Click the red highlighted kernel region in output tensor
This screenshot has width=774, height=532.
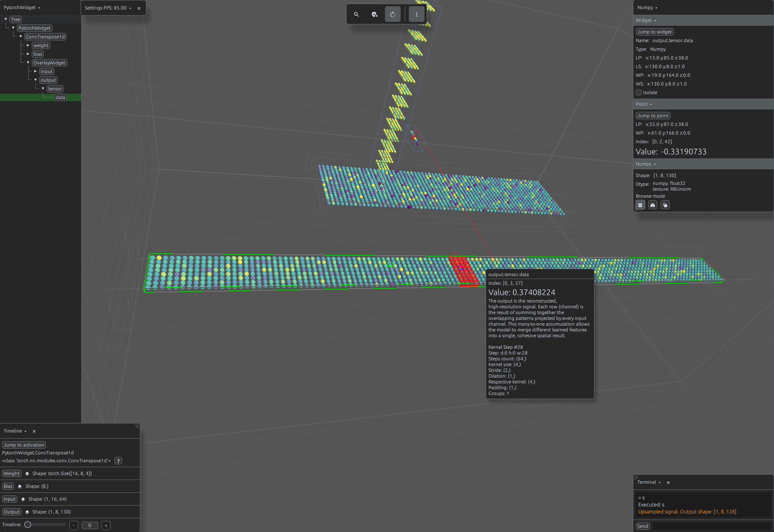[464, 271]
